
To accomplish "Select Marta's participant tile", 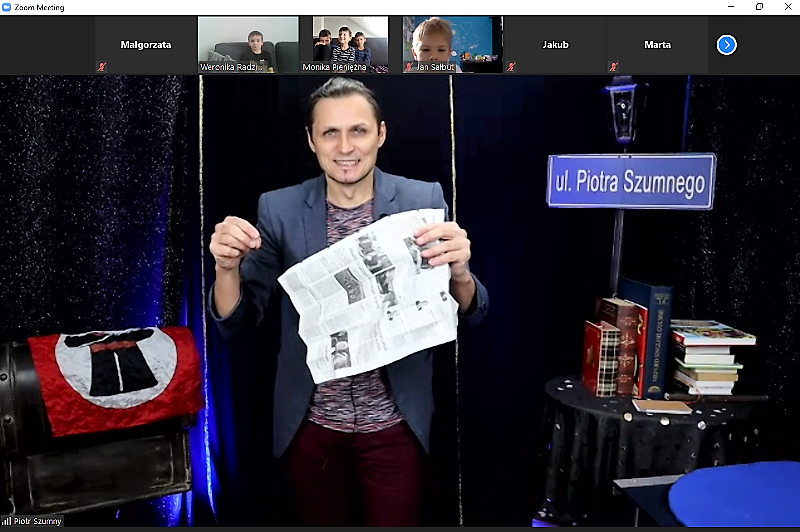I will click(x=657, y=45).
